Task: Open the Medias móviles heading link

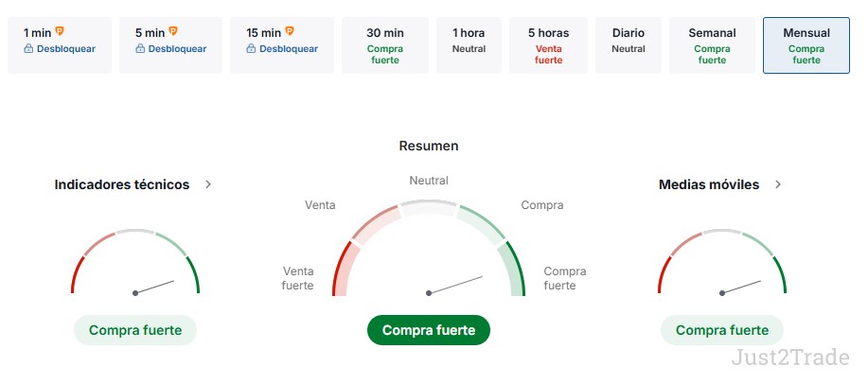Action: (x=709, y=184)
